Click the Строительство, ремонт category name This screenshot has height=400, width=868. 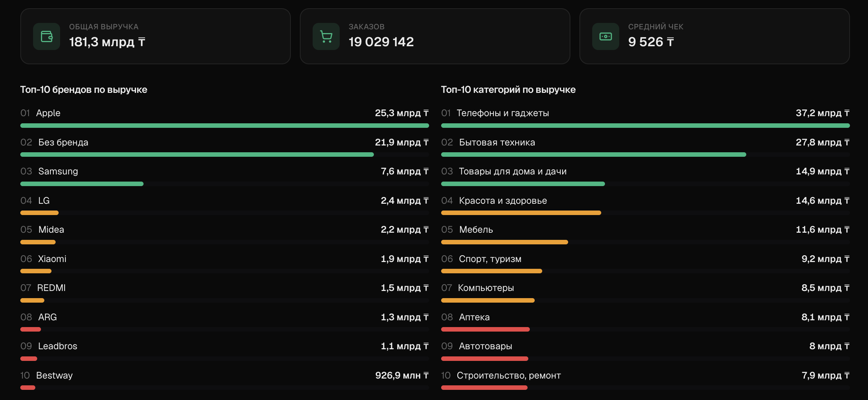[x=509, y=375]
